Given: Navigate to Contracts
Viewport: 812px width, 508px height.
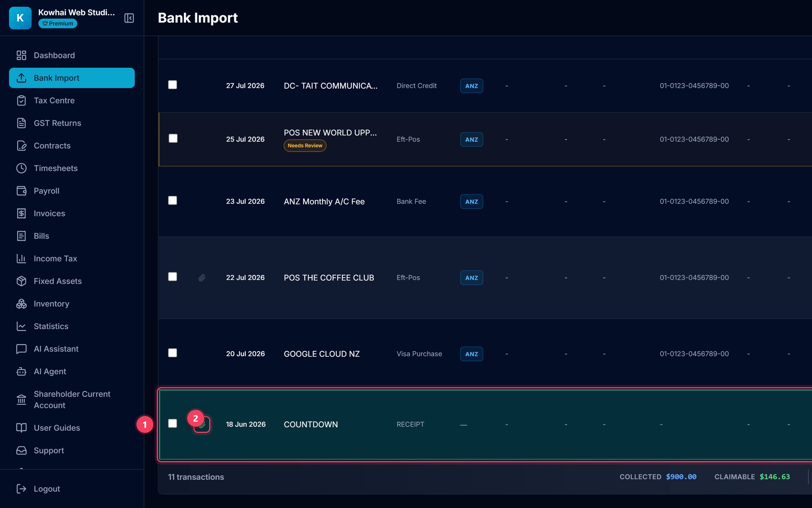Looking at the screenshot, I should coord(72,145).
